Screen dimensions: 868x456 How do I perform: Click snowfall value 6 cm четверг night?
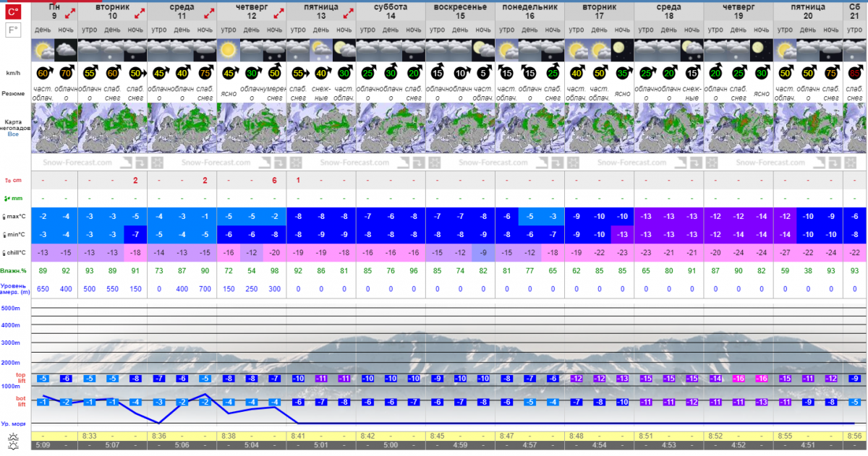point(274,181)
